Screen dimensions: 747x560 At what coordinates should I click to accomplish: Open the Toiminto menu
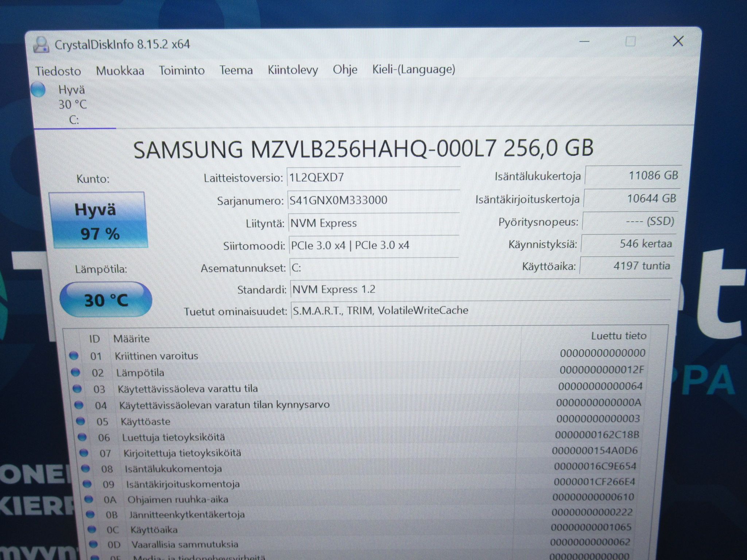tap(182, 70)
